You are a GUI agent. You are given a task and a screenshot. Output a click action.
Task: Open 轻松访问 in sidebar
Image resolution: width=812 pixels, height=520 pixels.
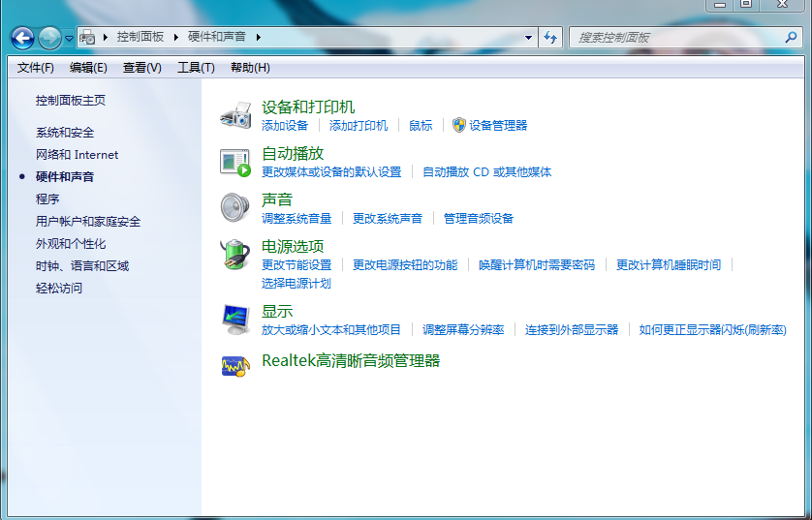[58, 289]
